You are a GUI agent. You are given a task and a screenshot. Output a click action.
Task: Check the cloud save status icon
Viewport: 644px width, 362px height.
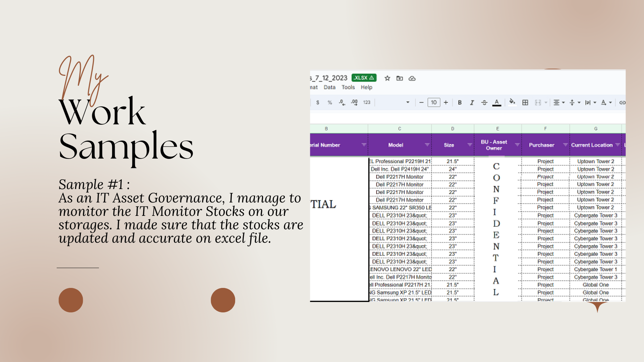pyautogui.click(x=412, y=78)
